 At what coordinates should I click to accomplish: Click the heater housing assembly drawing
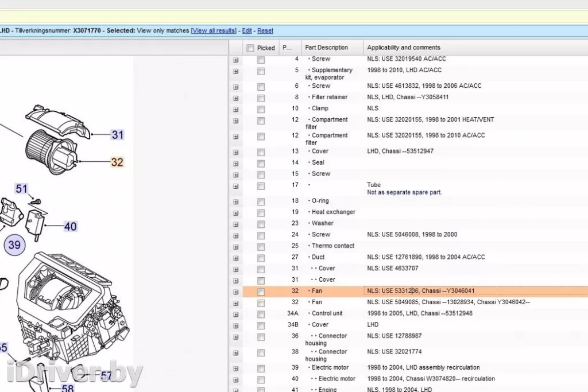tap(73, 307)
